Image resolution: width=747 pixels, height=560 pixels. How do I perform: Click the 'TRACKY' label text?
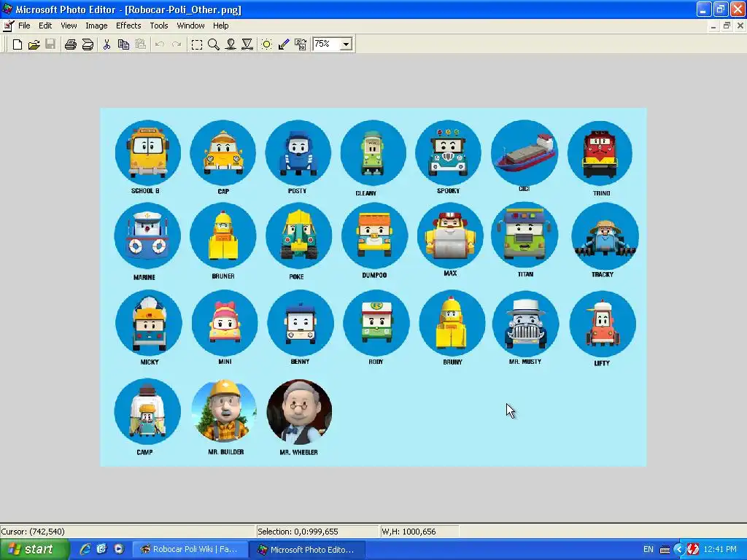coord(602,274)
